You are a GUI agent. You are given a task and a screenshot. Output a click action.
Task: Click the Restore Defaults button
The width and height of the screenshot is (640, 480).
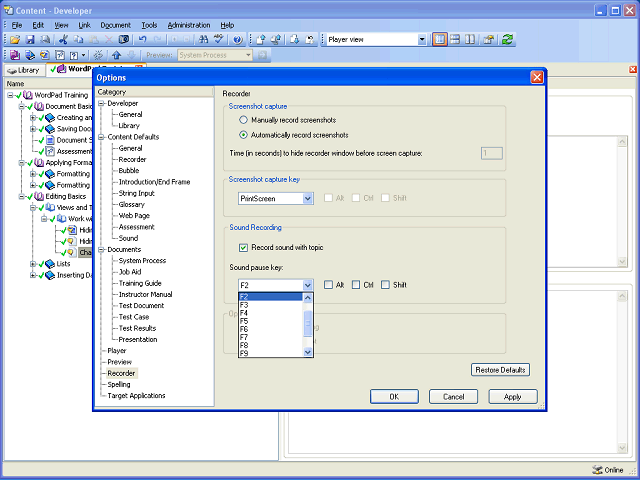click(x=500, y=370)
